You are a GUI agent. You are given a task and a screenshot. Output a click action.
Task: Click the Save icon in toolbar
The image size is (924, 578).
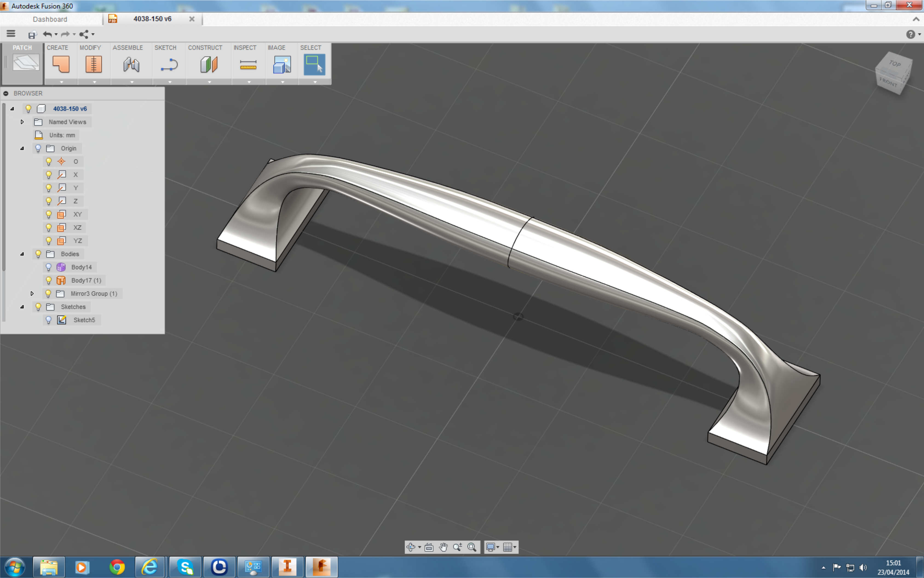32,35
